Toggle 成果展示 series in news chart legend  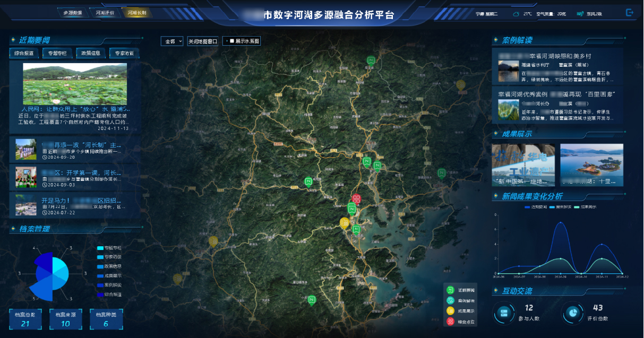585,206
